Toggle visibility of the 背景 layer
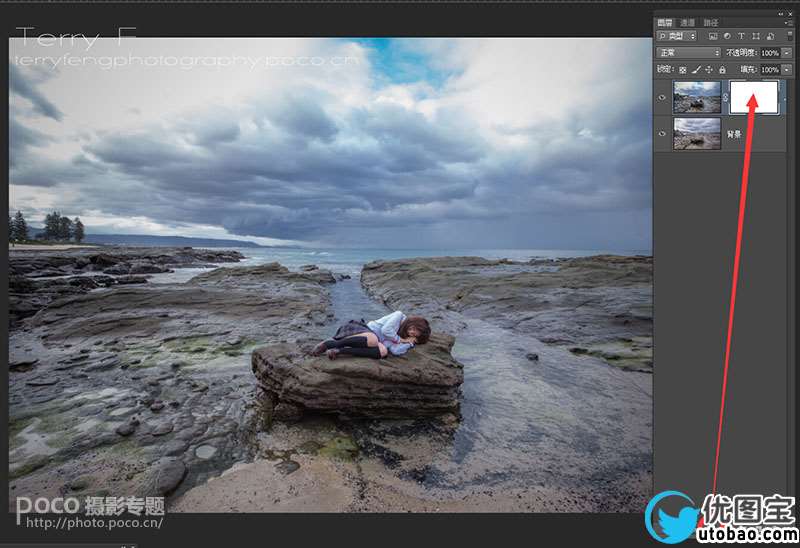800x548 pixels. coord(662,133)
